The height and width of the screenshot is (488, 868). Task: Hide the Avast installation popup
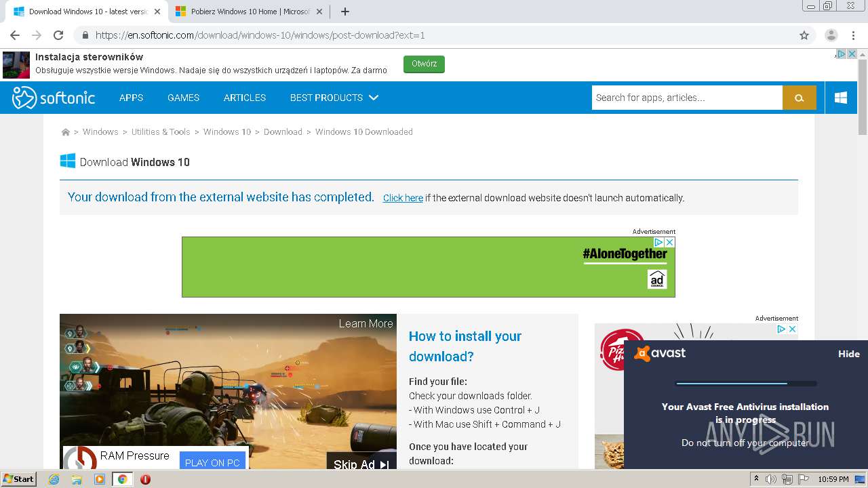pos(848,354)
